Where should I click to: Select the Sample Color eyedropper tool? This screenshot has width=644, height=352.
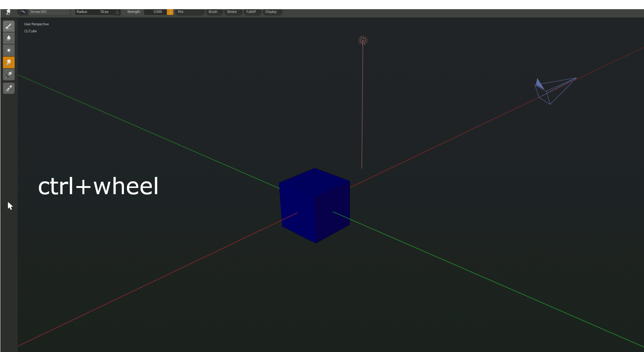(9, 88)
